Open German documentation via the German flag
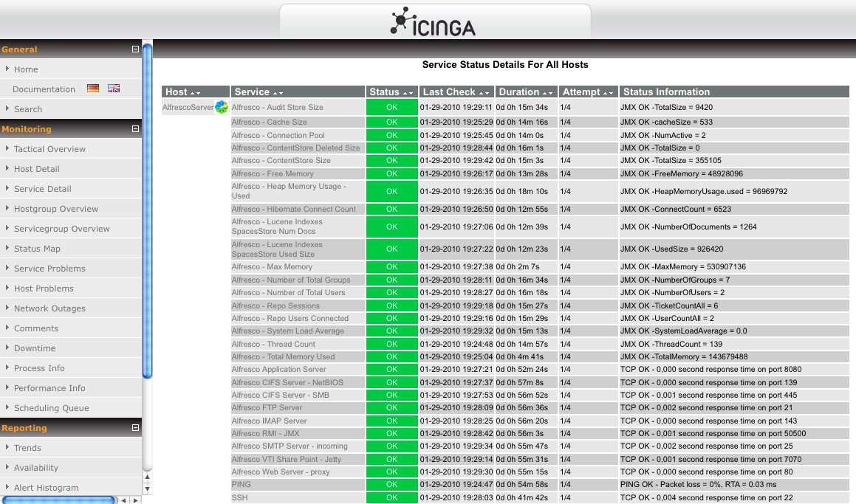The height and width of the screenshot is (504, 856). click(x=93, y=89)
